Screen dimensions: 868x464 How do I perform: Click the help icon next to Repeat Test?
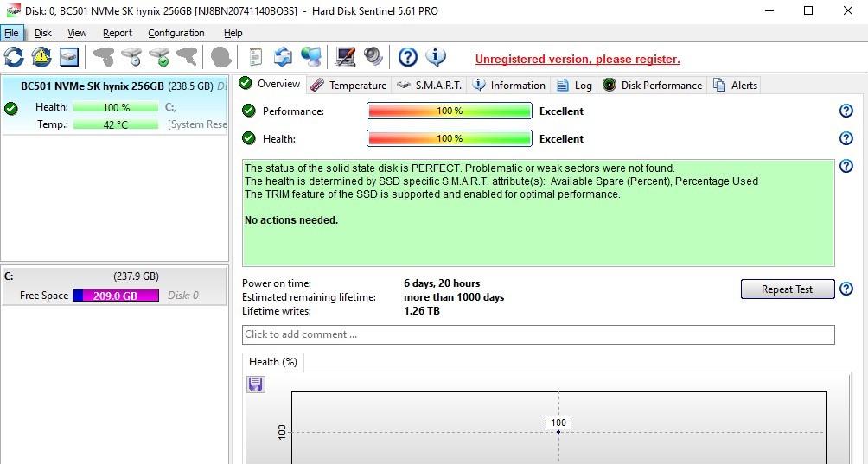coord(846,289)
